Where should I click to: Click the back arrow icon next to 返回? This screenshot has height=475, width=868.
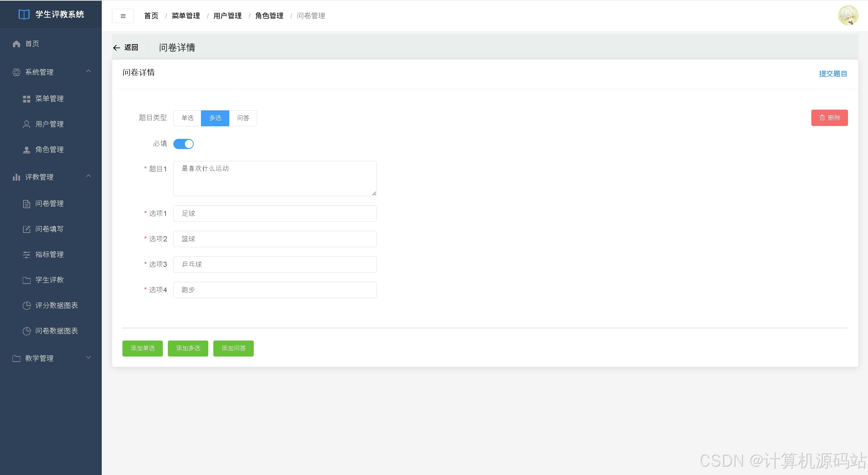tap(117, 48)
